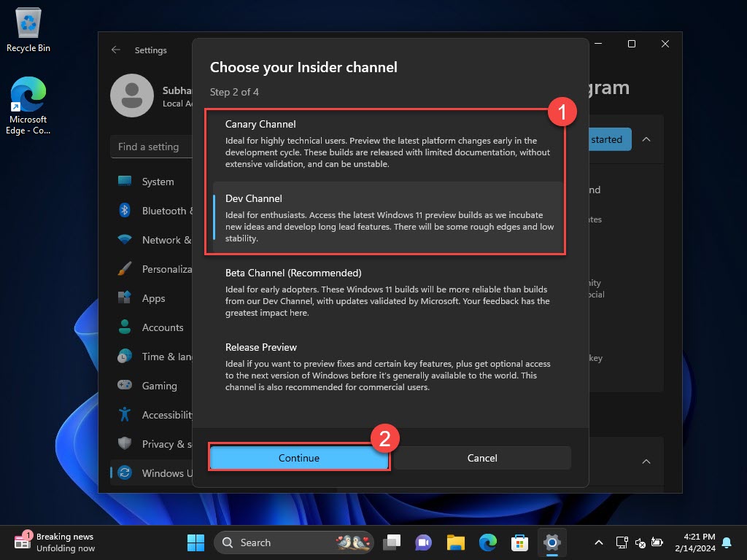
Task: Open Chat from the taskbar
Action: click(x=423, y=542)
